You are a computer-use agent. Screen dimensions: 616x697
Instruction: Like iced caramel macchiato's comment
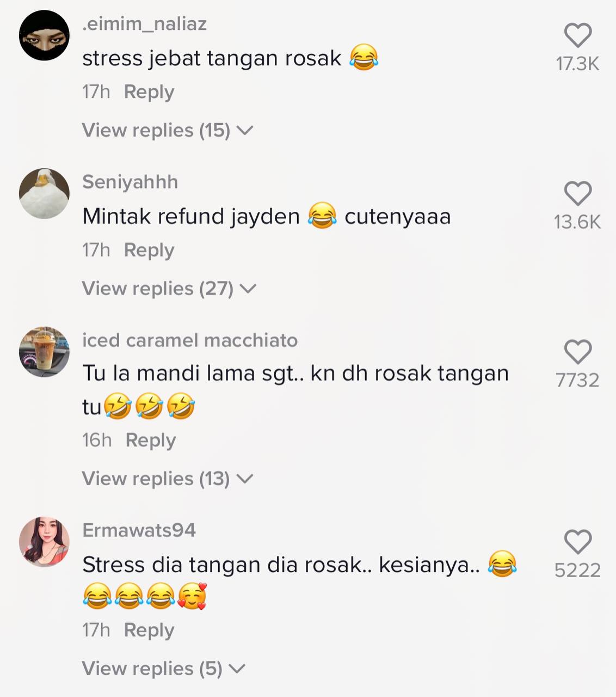coord(577,352)
